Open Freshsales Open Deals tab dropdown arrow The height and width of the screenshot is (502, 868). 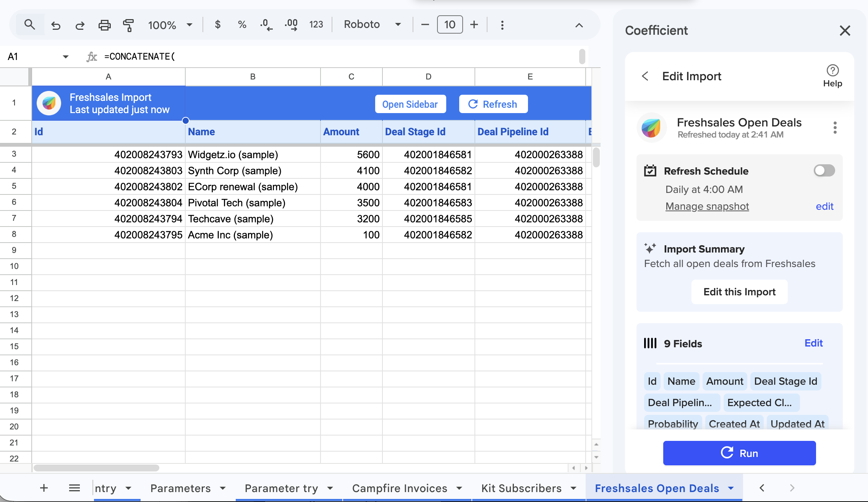tap(731, 488)
